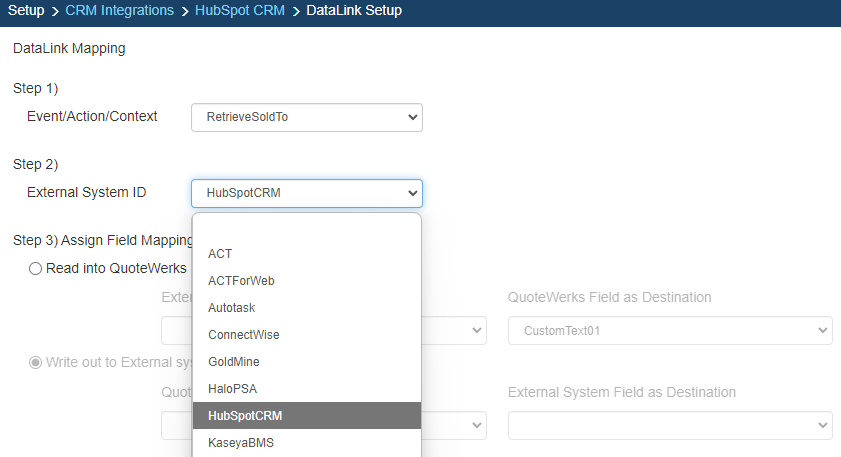
Task: Expand the External System Field as Destination dropdown
Action: pyautogui.click(x=670, y=427)
